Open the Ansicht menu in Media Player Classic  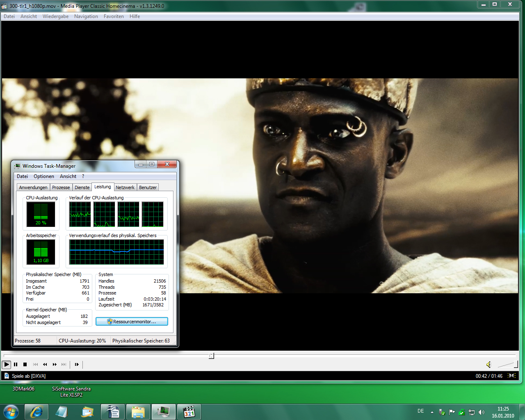click(x=29, y=16)
